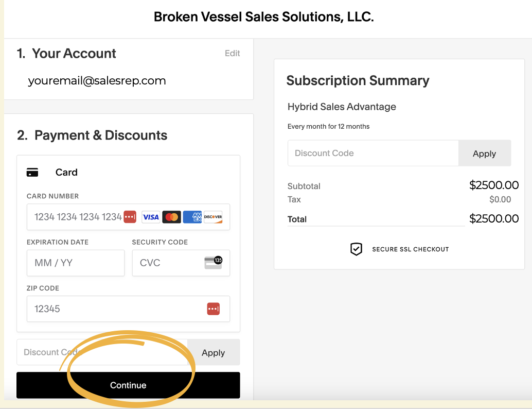The image size is (532, 409).
Task: Click the Visa card logo
Action: tap(151, 217)
